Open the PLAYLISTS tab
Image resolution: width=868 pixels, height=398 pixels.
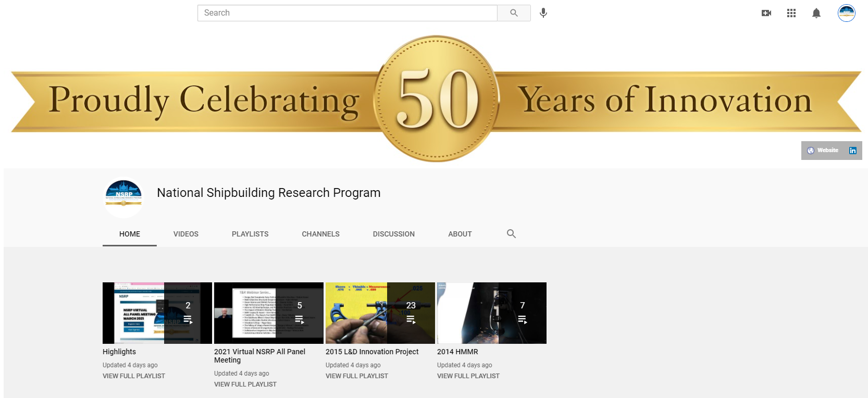(x=250, y=234)
